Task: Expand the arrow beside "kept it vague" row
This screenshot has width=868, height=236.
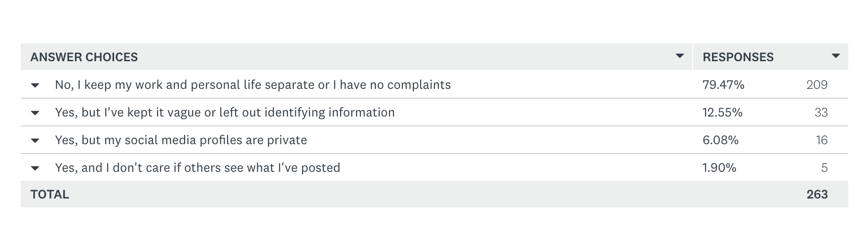Action: click(35, 113)
